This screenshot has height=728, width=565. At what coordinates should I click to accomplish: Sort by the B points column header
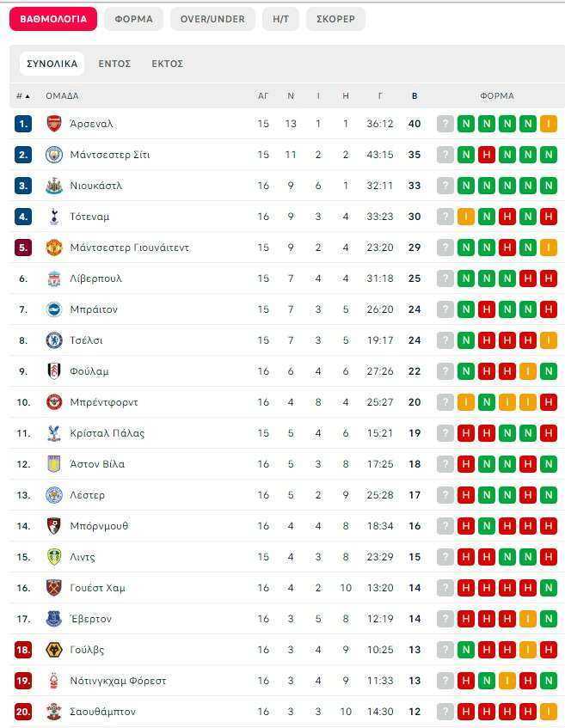pos(415,96)
